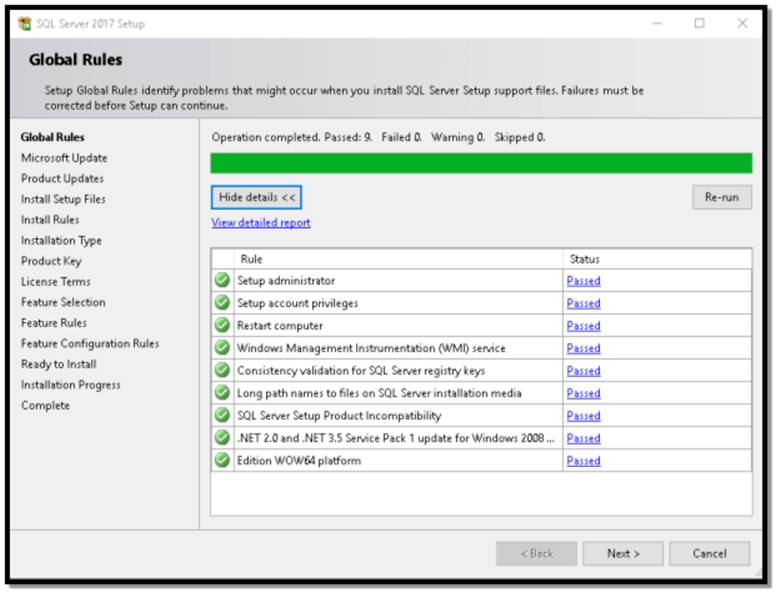This screenshot has width=780, height=597.
Task: Open Passed status for Restart computer
Action: 584,326
